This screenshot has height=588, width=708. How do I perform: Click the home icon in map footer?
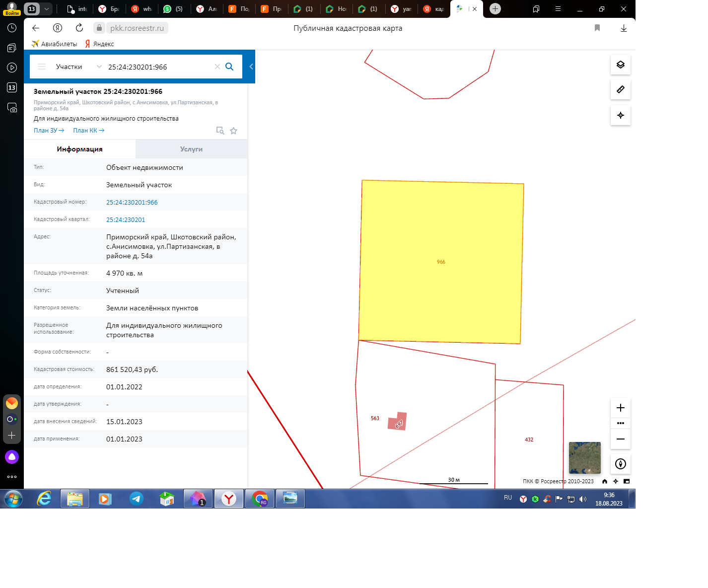605,481
